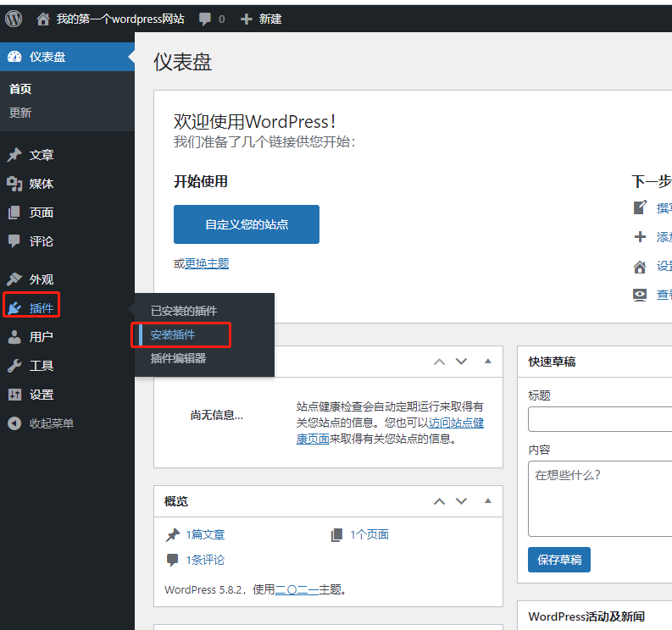Open the 设置 menu label

coord(42,395)
